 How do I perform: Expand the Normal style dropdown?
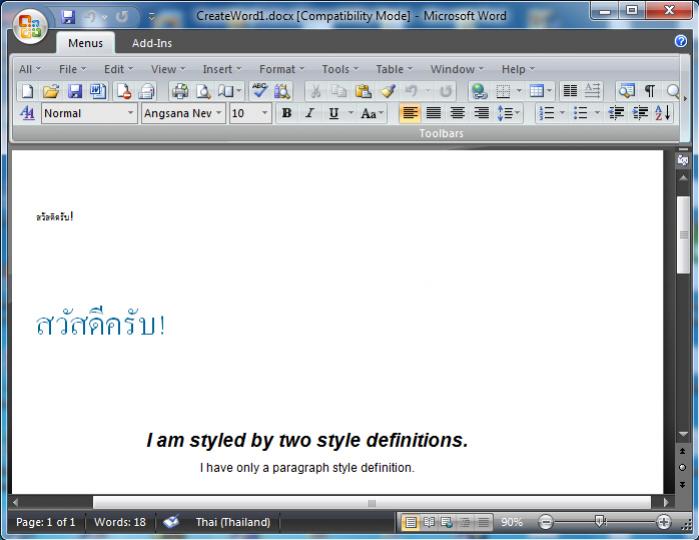(x=130, y=113)
